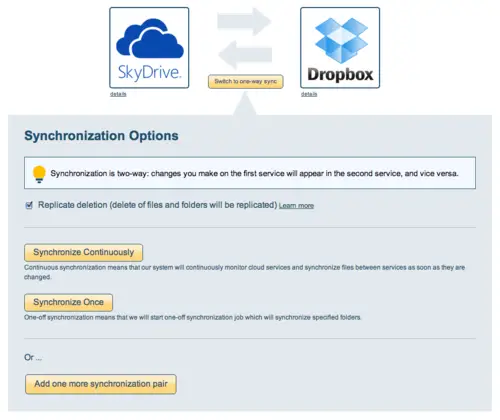Switch to one-way sync
This screenshot has height=420, width=500.
click(x=246, y=82)
